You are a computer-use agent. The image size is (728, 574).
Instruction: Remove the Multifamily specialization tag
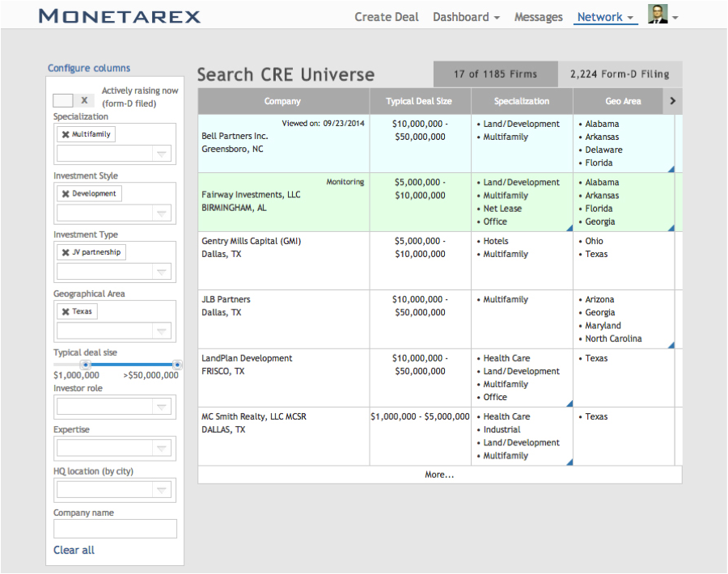66,134
